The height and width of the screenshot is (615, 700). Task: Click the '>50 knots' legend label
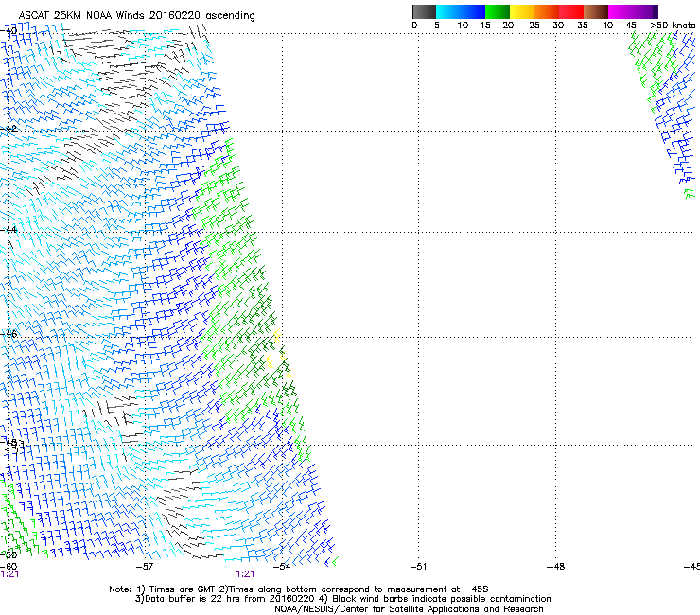673,26
